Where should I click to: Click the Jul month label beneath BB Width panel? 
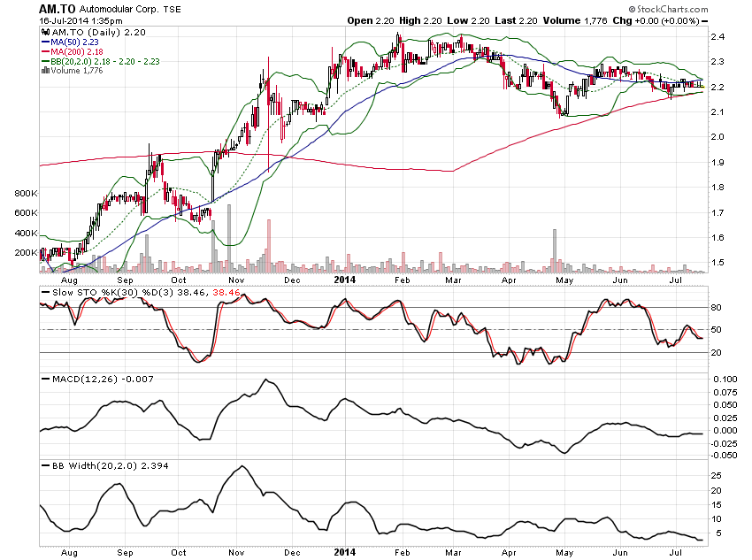pyautogui.click(x=675, y=552)
